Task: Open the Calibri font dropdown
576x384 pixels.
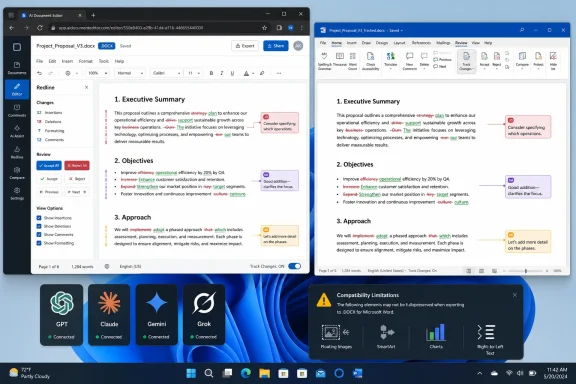Action: pos(166,73)
